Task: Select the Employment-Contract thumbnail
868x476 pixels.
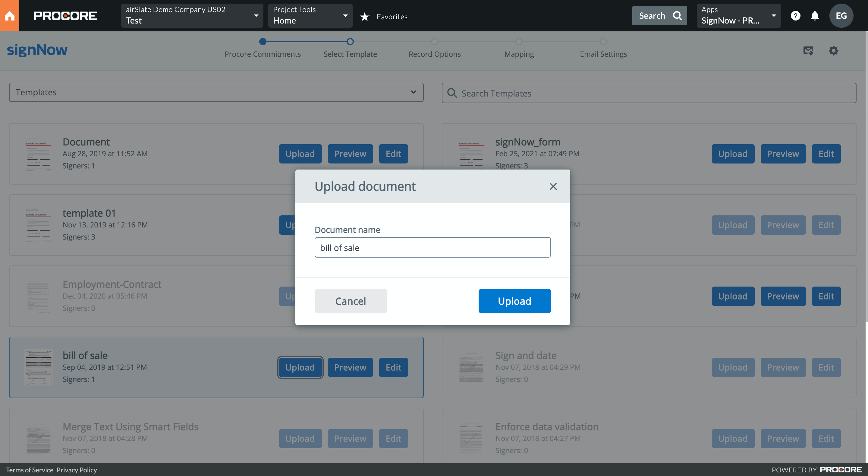Action: 38,296
